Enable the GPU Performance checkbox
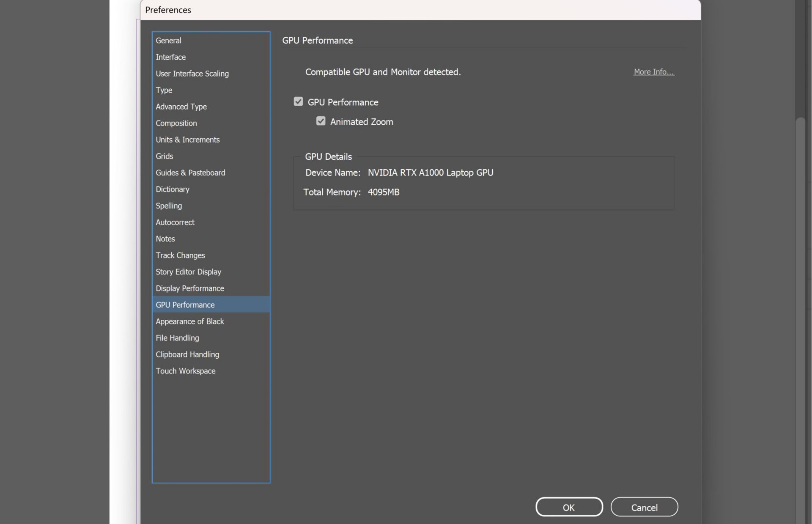The height and width of the screenshot is (524, 812). [299, 101]
